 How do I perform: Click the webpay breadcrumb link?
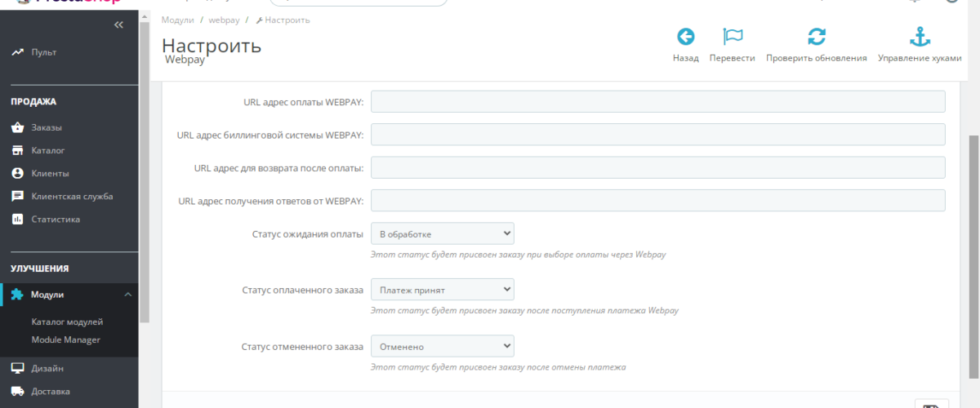[225, 20]
